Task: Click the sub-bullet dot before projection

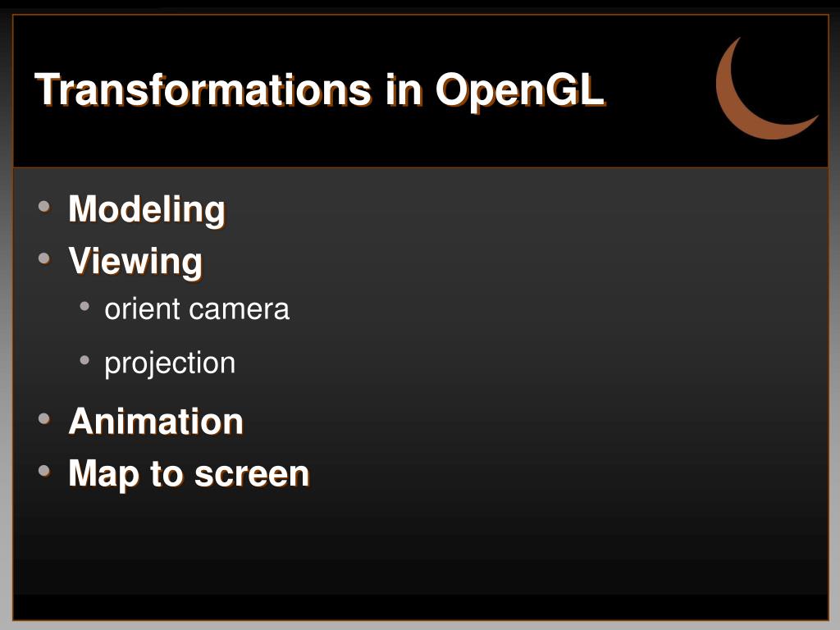Action: pyautogui.click(x=84, y=360)
